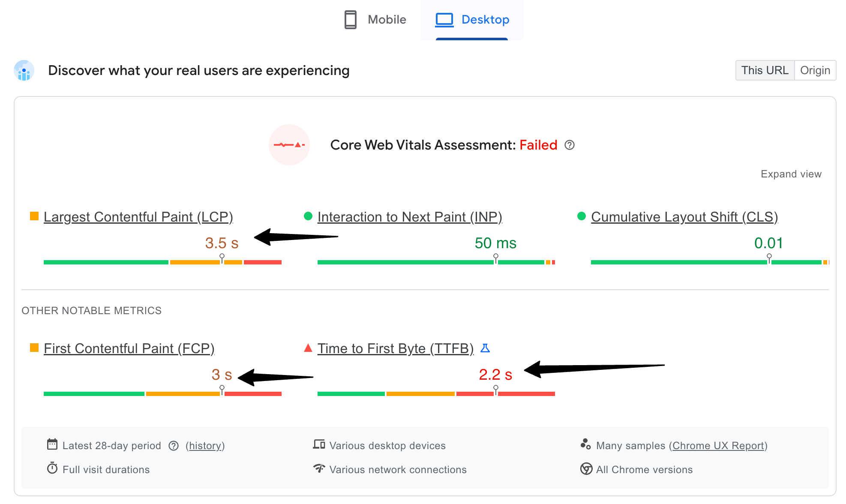The height and width of the screenshot is (504, 846).
Task: Open the help tooltip next to Failed
Action: coord(570,145)
